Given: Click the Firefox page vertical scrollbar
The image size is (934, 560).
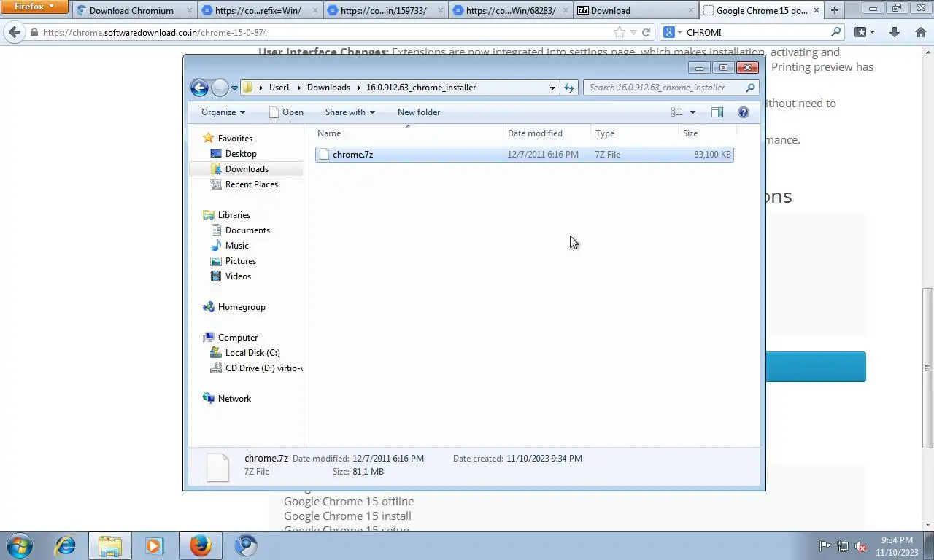Looking at the screenshot, I should pos(927,368).
